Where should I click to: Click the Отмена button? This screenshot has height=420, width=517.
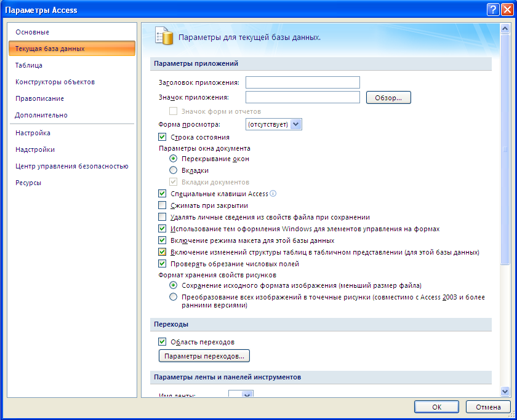(x=488, y=407)
